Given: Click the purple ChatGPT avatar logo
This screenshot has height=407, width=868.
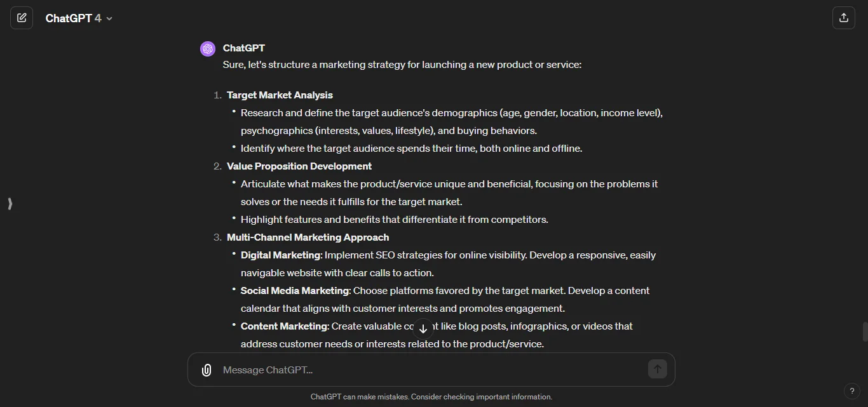Looking at the screenshot, I should [208, 49].
